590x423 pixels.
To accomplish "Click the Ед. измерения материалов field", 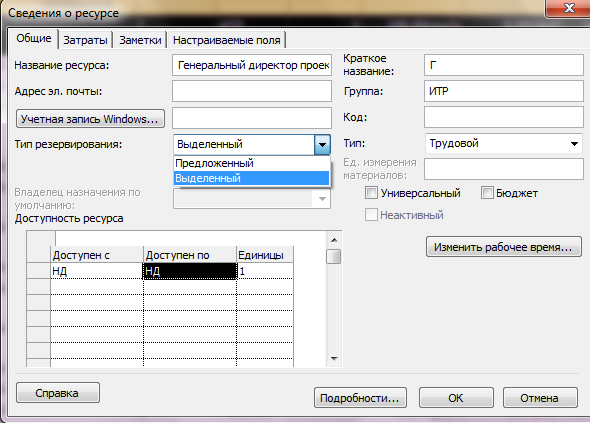I will pos(504,169).
